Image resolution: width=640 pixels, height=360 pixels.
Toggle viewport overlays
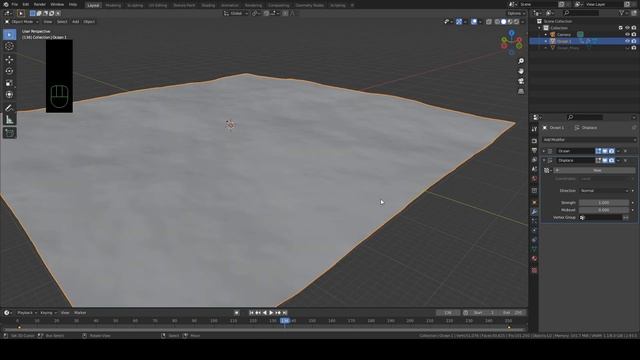click(x=474, y=22)
